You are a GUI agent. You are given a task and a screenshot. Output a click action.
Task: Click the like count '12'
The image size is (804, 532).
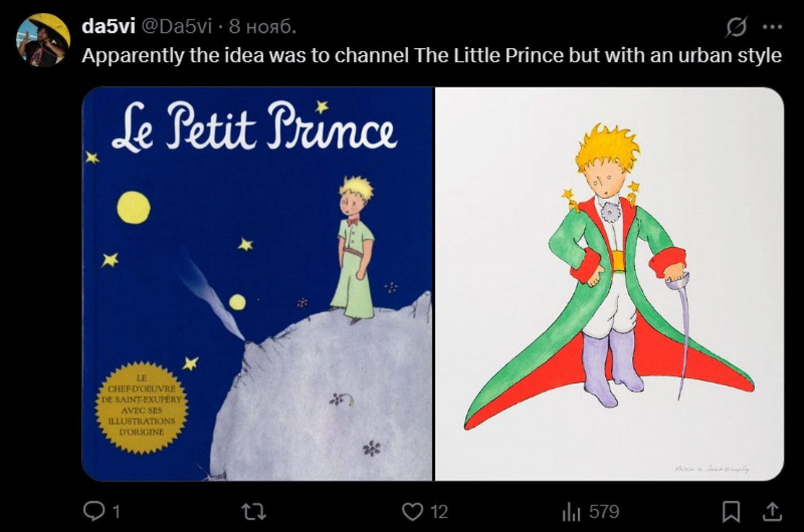pos(439,512)
